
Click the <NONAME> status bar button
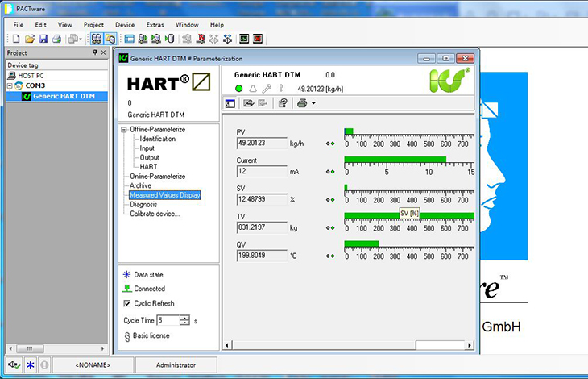click(93, 365)
